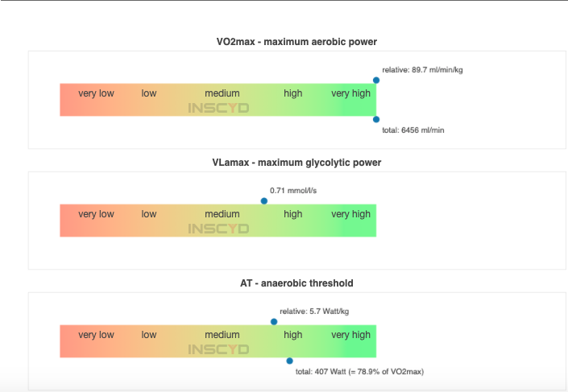Viewport: 568px width, 392px height.
Task: Click the anaerobic threshold total Watt marker dot
Action: (x=290, y=361)
